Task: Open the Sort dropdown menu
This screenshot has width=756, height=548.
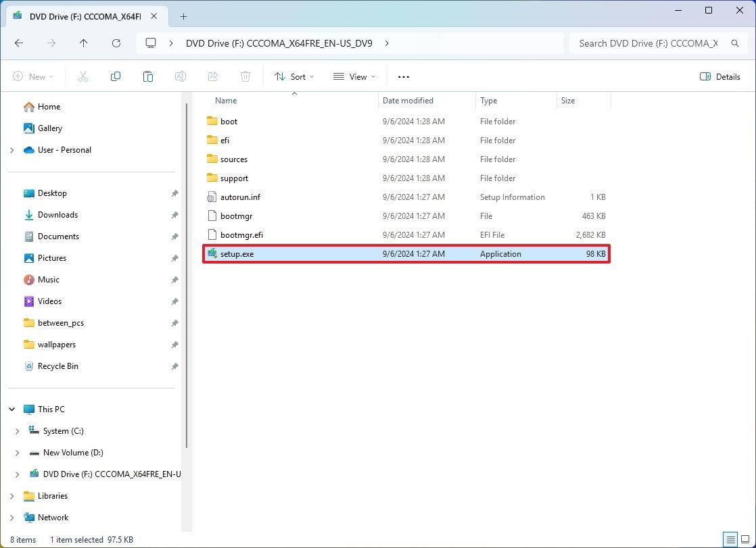Action: pyautogui.click(x=293, y=76)
